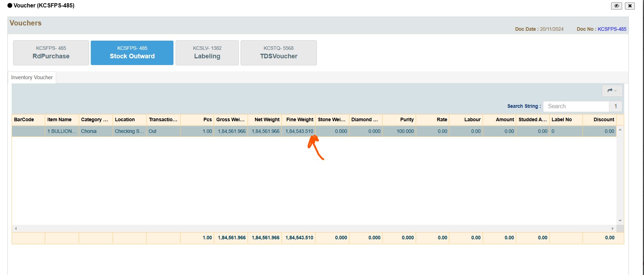The image size is (644, 275).
Task: Sort by the Pcs column header
Action: (x=197, y=119)
